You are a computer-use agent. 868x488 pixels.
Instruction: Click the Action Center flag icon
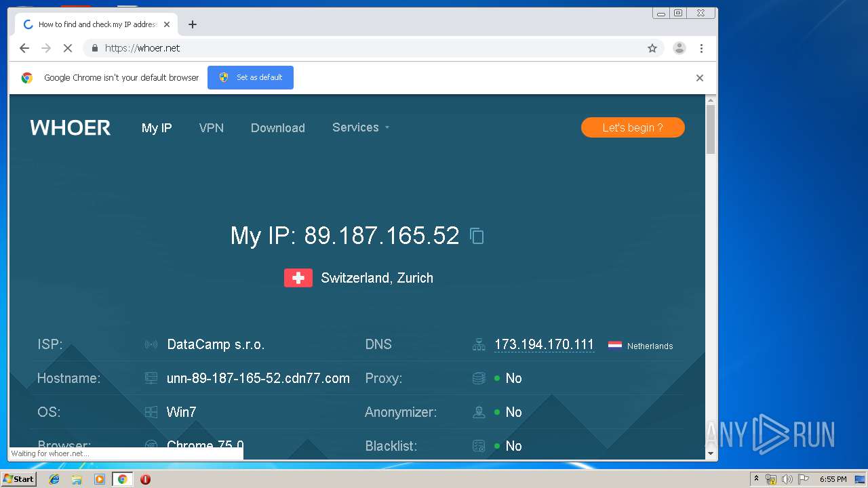pos(803,479)
